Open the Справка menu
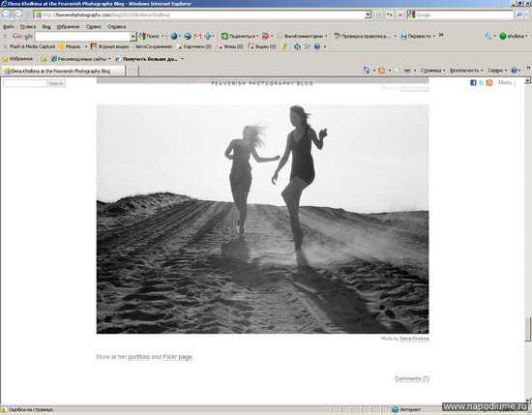This screenshot has width=532, height=415. (x=116, y=26)
